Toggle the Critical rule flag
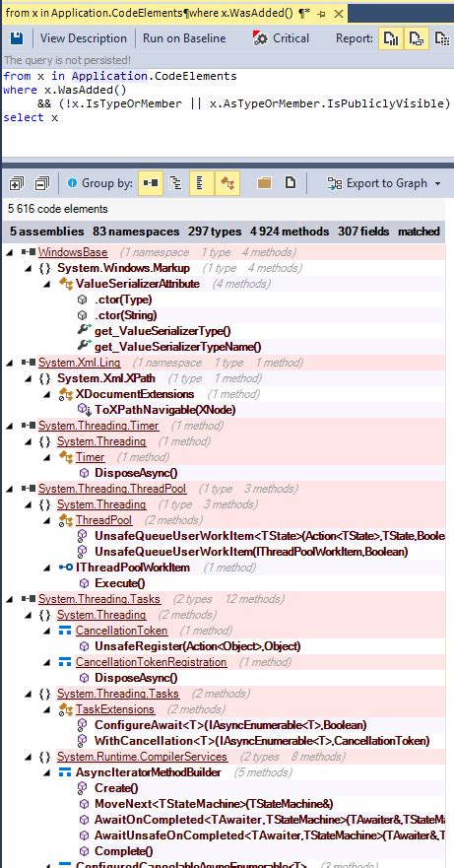The height and width of the screenshot is (868, 454). pos(281,38)
